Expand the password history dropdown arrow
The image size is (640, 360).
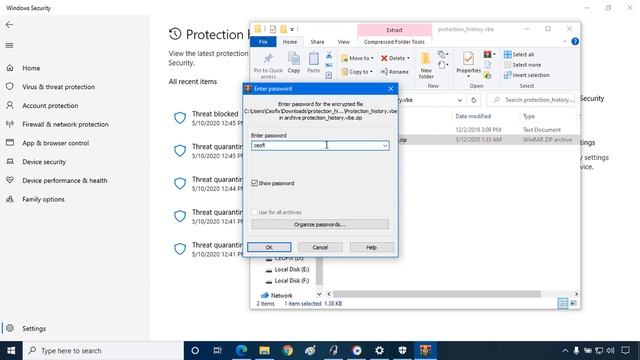384,146
